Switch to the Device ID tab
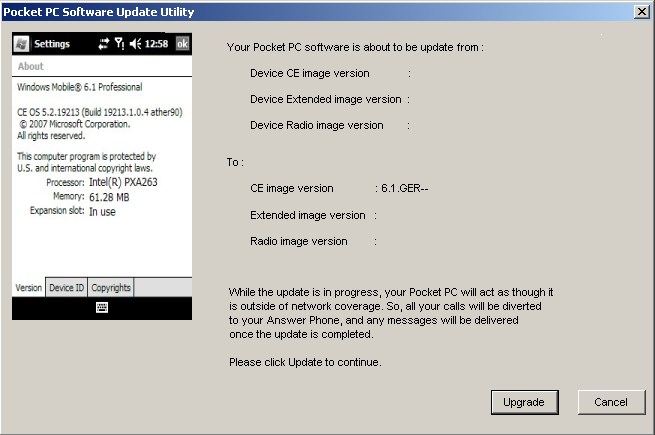The height and width of the screenshot is (435, 655). [67, 288]
